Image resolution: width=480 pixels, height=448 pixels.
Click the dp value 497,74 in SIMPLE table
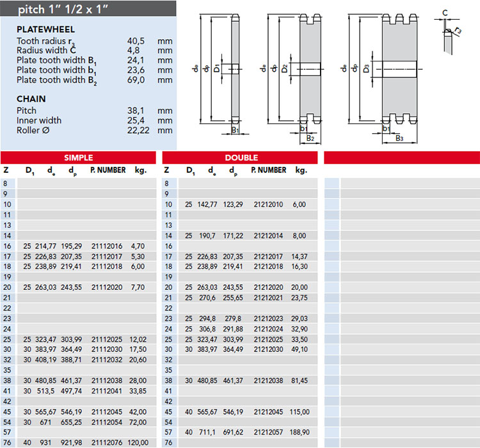71,391
